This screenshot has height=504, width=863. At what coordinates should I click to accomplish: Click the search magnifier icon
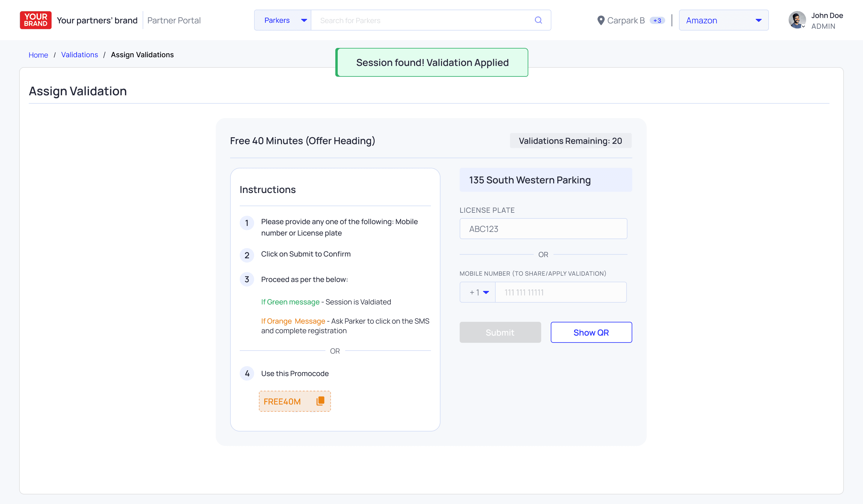coord(538,20)
